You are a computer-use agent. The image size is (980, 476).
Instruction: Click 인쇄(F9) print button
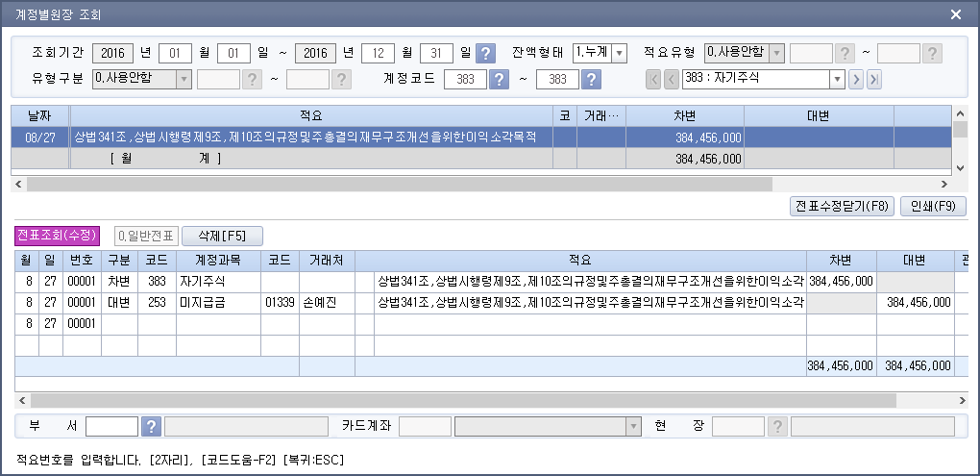pos(933,207)
